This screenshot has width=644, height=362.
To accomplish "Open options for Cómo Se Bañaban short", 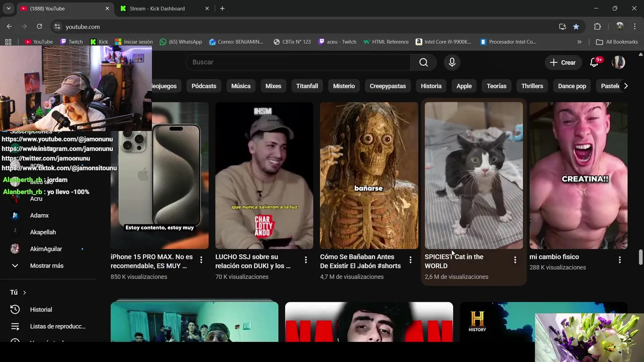I will 411,260.
